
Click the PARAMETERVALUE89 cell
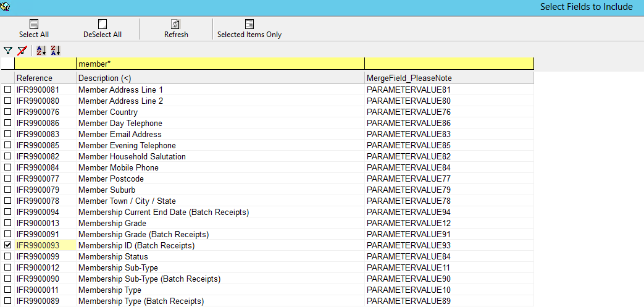(450, 301)
